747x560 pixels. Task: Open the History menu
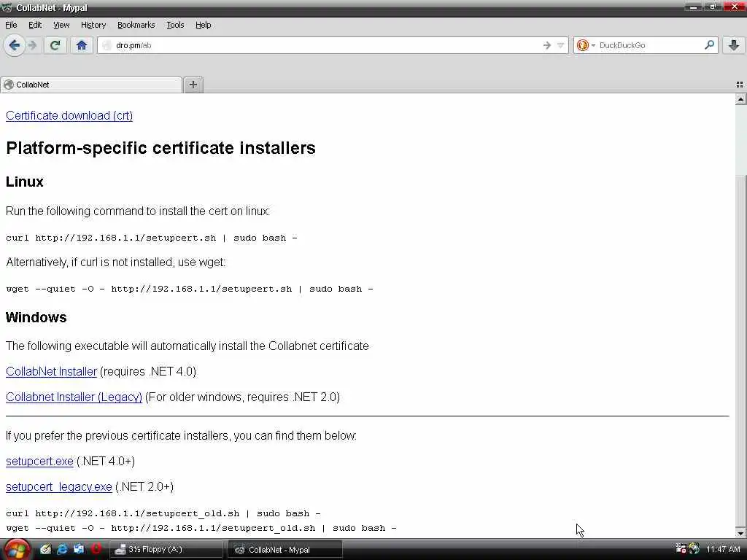93,26
